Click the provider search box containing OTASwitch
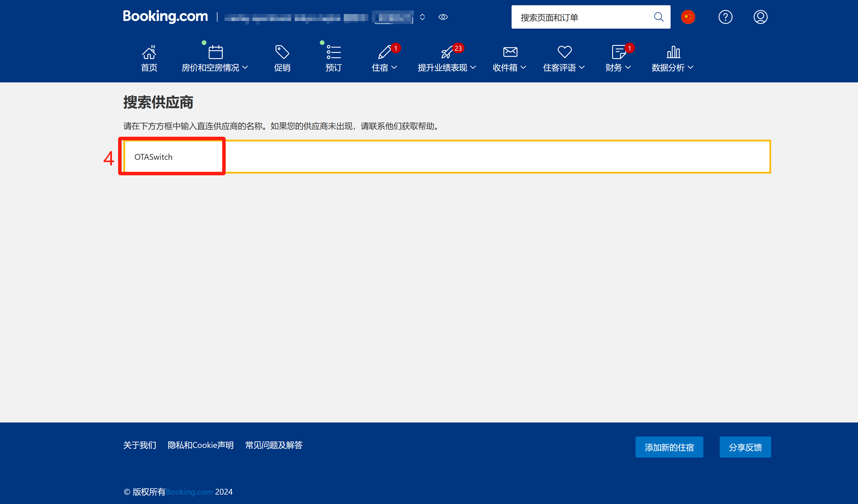This screenshot has height=504, width=858. click(447, 157)
